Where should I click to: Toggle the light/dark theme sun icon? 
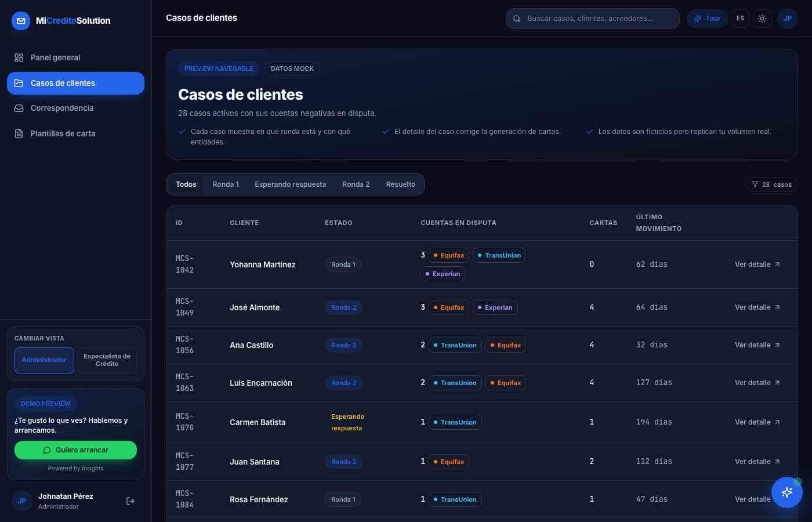point(762,19)
